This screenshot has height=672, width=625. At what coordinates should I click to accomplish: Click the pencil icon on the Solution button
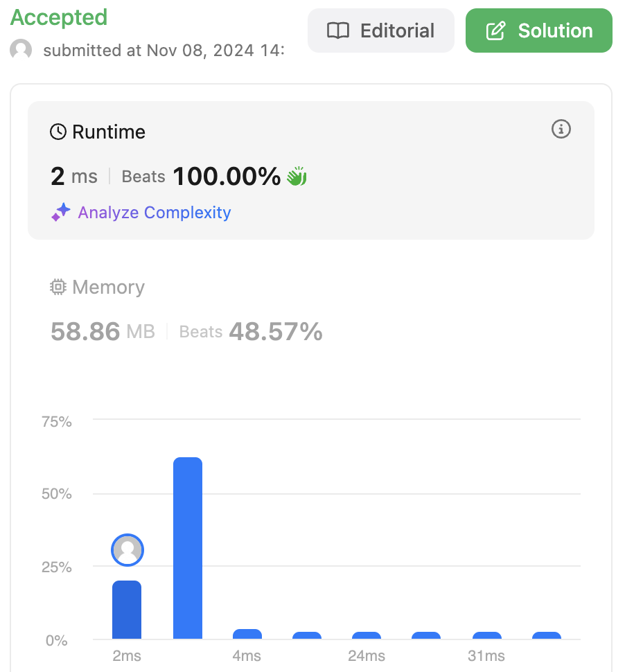[x=495, y=31]
